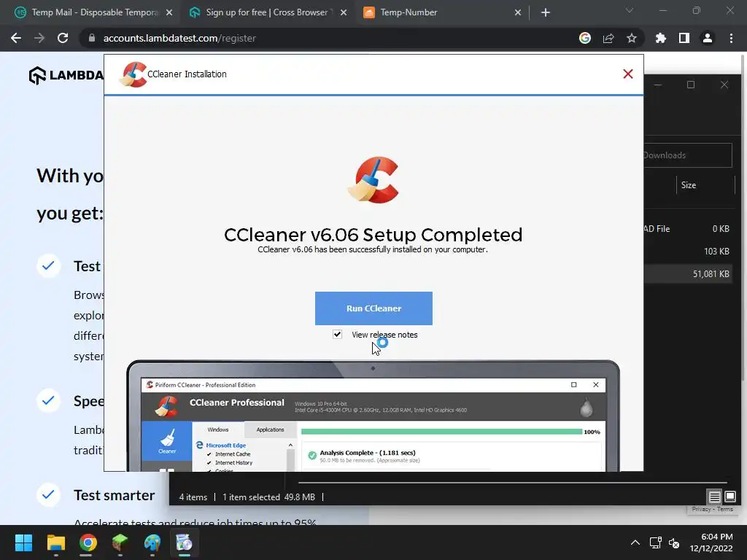
Task: Open the Minecraft block taskbar icon
Action: (x=120, y=542)
